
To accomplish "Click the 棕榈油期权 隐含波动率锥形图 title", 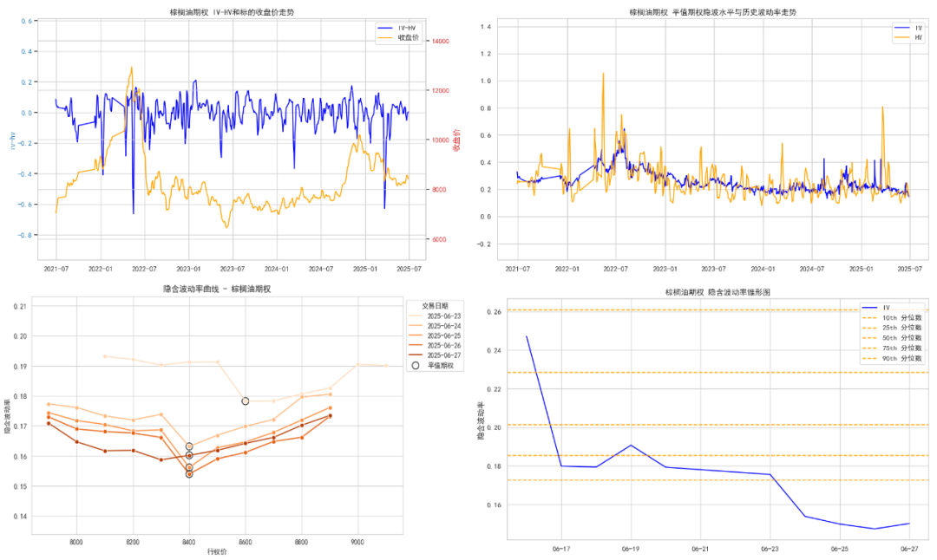I will click(717, 292).
